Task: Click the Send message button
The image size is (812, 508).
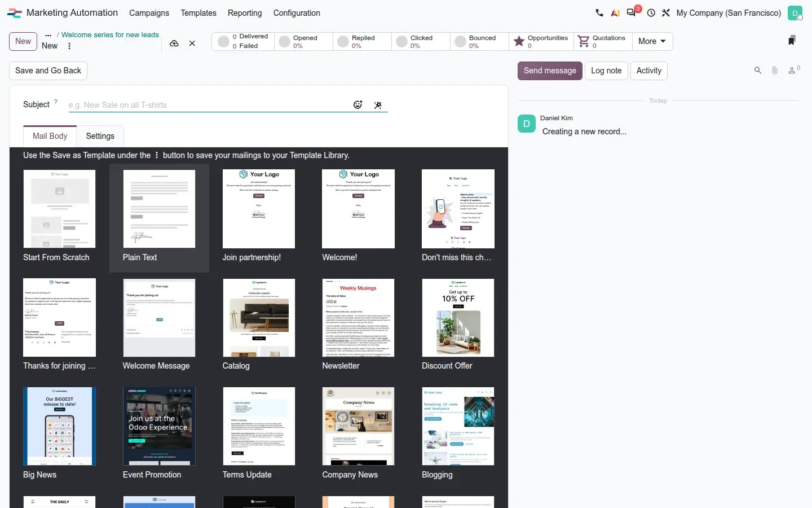Action: coord(550,71)
